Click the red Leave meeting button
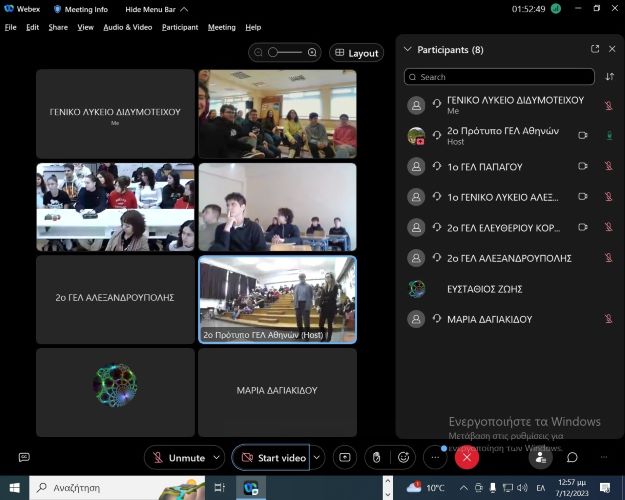 coord(466,457)
